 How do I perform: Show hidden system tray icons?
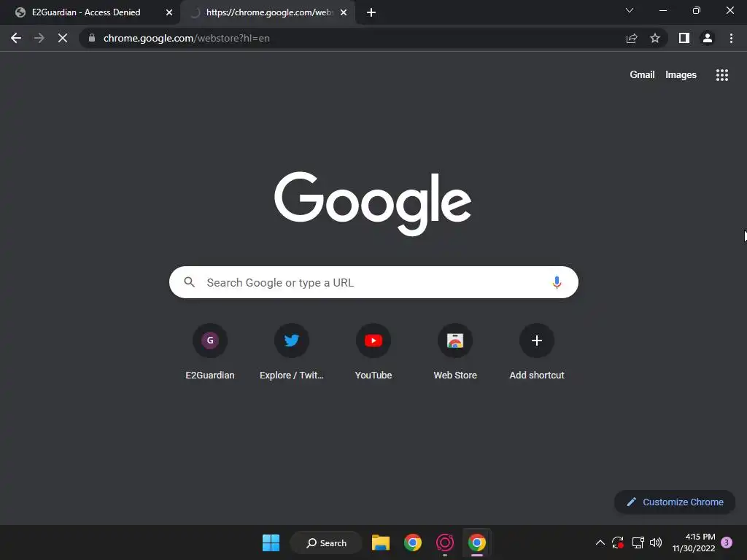[600, 542]
